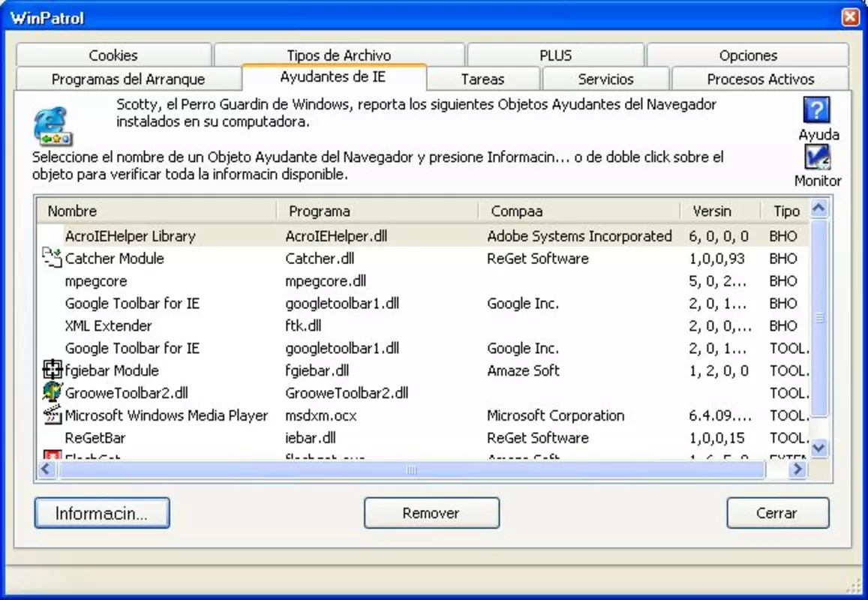Sort list by Programa column header
The image size is (868, 600).
pyautogui.click(x=377, y=211)
